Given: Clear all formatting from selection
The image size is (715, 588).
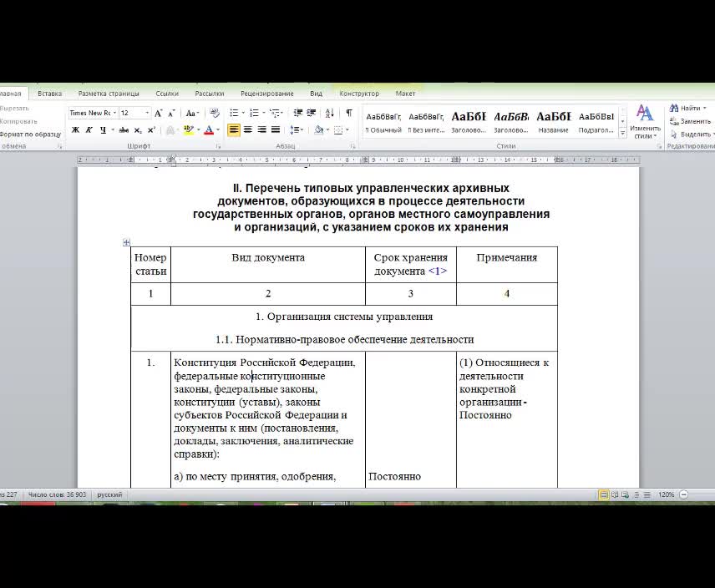Looking at the screenshot, I should 215,113.
